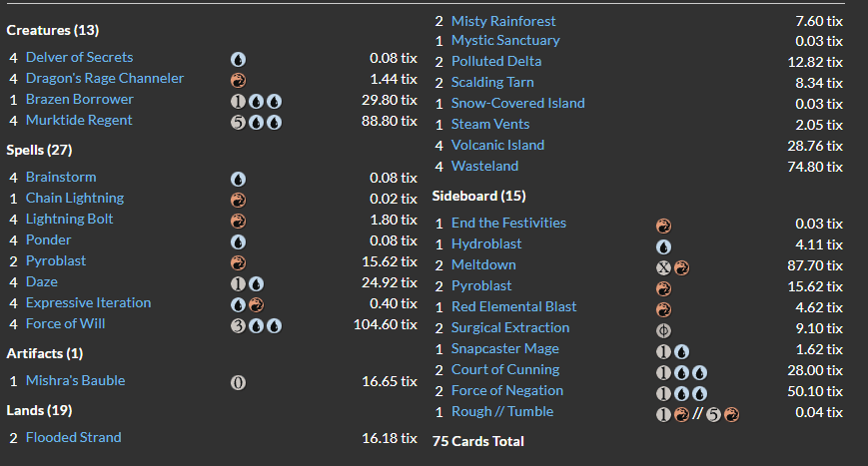Click the Phyrexian mana icon beside Surgical Extraction
Image resolution: width=868 pixels, height=466 pixels.
[x=664, y=328]
